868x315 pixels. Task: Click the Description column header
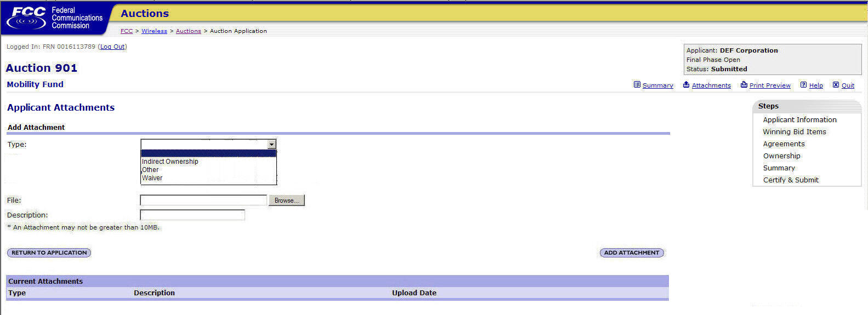154,293
